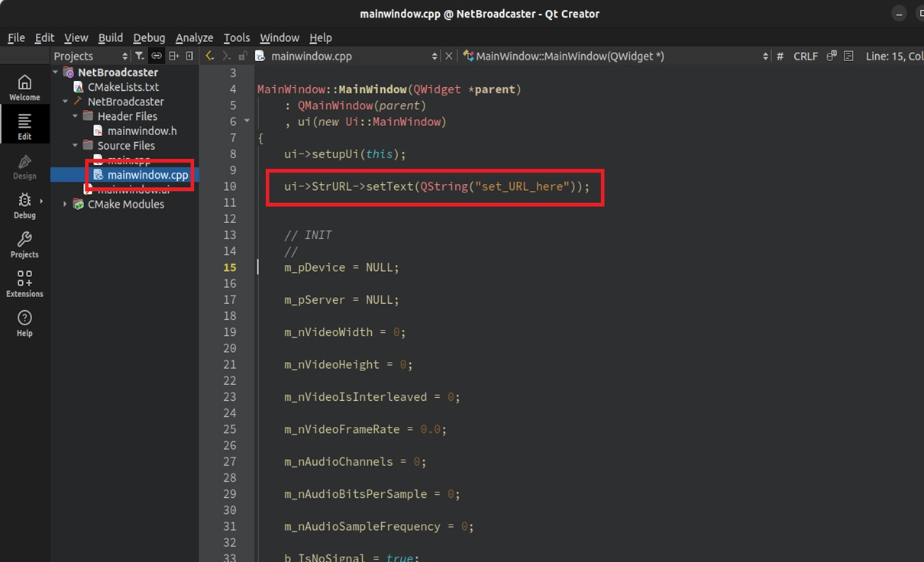
Task: Select the Source Files folder
Action: (x=126, y=145)
